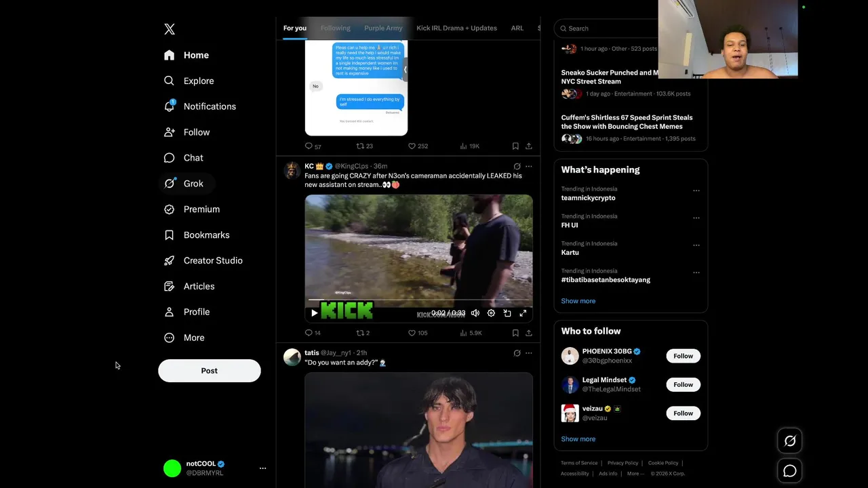The width and height of the screenshot is (868, 488).
Task: Toggle picture-in-picture on KC video
Action: 507,313
